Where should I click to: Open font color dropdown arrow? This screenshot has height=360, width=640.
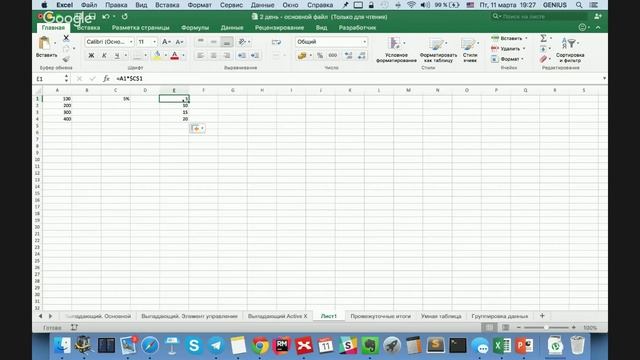(x=183, y=56)
